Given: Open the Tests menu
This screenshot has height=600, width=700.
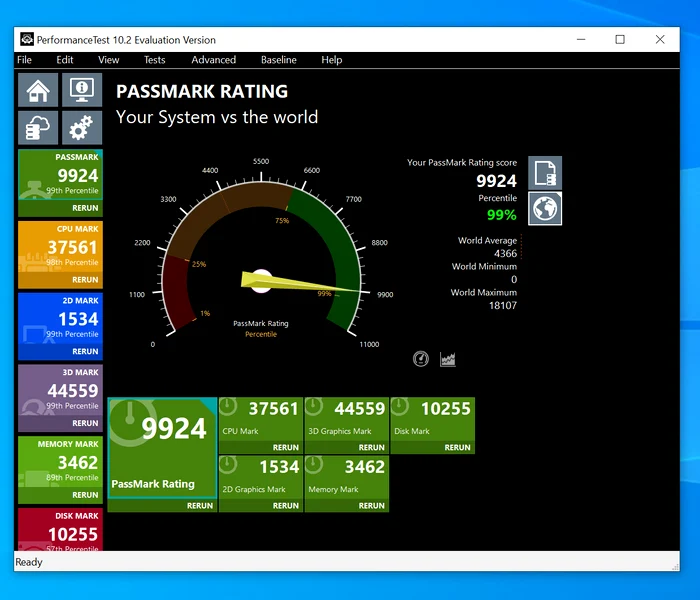Looking at the screenshot, I should tap(154, 60).
